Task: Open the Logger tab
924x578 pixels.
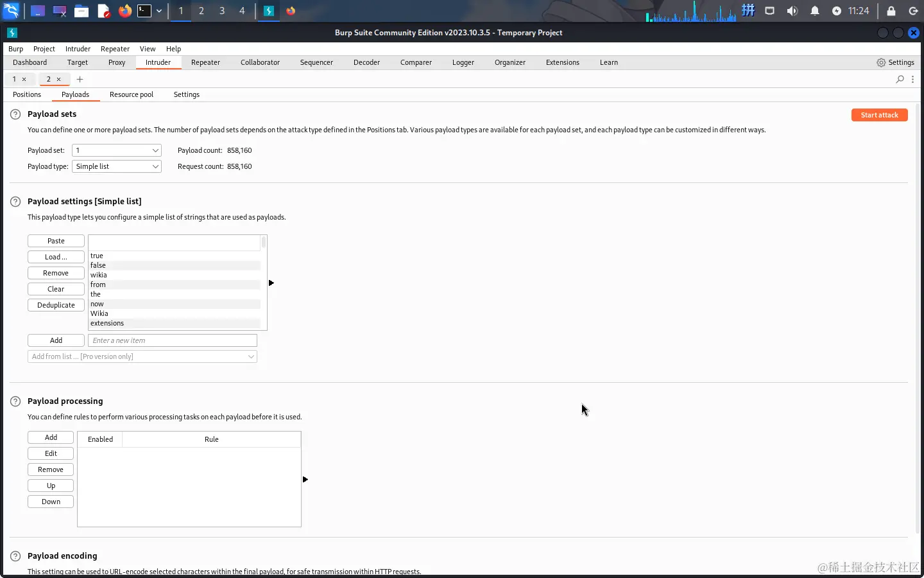Action: [463, 62]
